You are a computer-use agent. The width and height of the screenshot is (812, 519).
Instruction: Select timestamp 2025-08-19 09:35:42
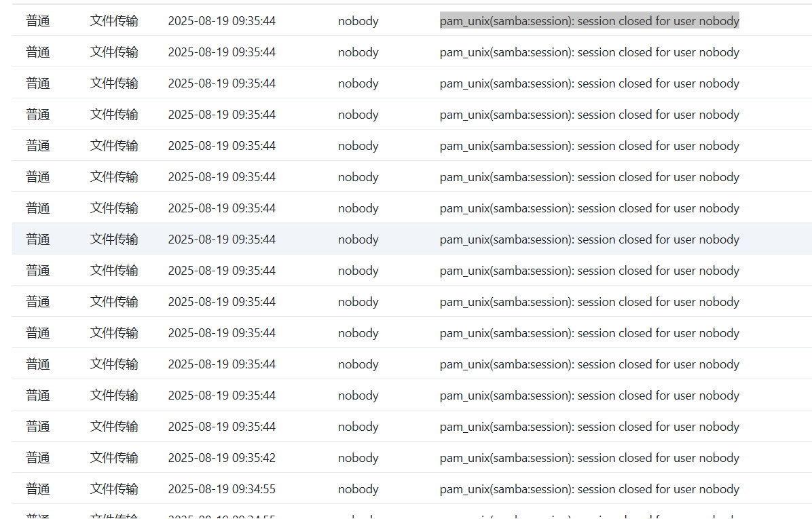(221, 458)
